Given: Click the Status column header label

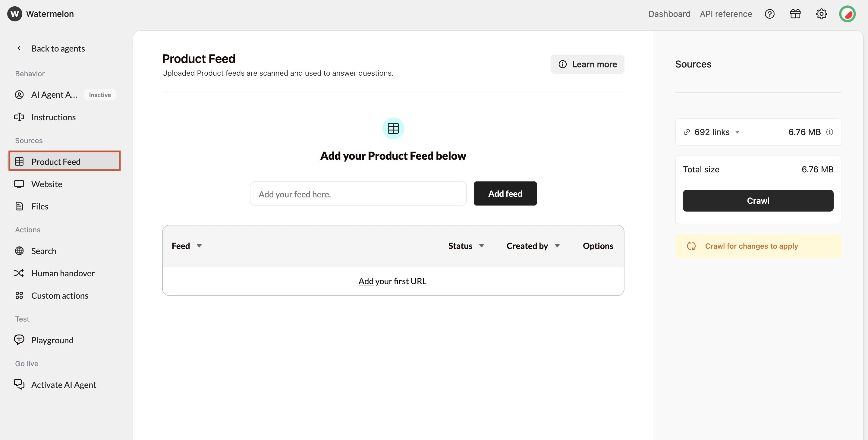Looking at the screenshot, I should click(x=460, y=246).
